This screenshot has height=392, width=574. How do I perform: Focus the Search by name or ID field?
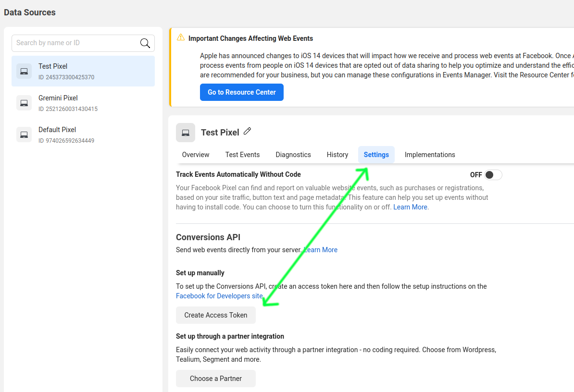click(83, 43)
